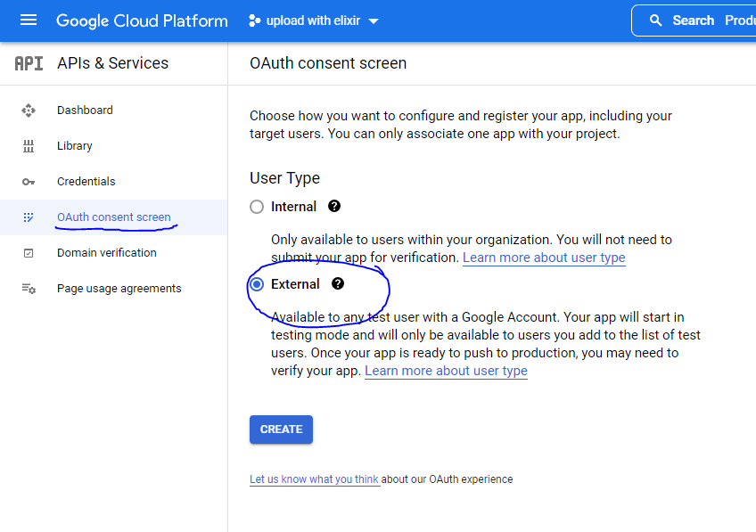Open the hamburger navigation menu
Screen dimensions: 756x532
(29, 20)
